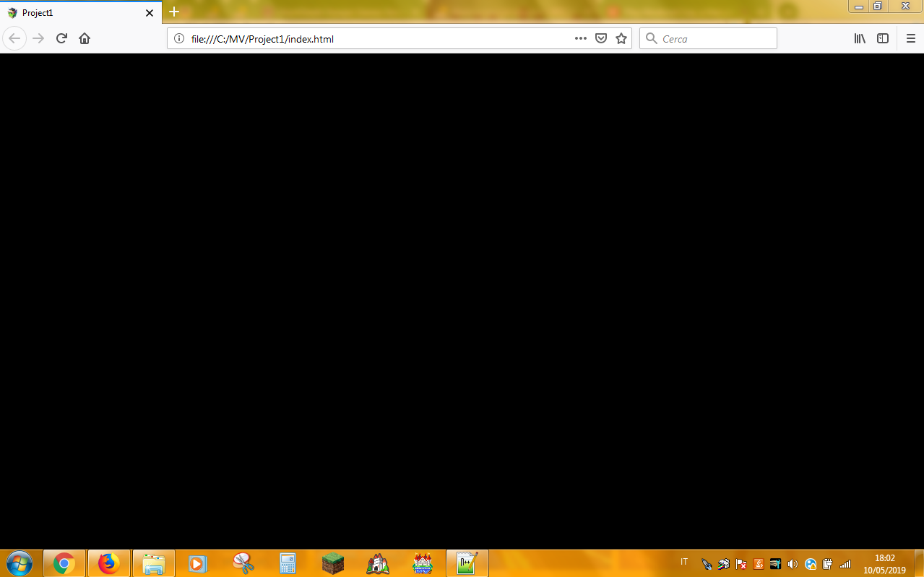Image resolution: width=924 pixels, height=577 pixels.
Task: Open the red castle app on taskbar
Action: pos(378,563)
